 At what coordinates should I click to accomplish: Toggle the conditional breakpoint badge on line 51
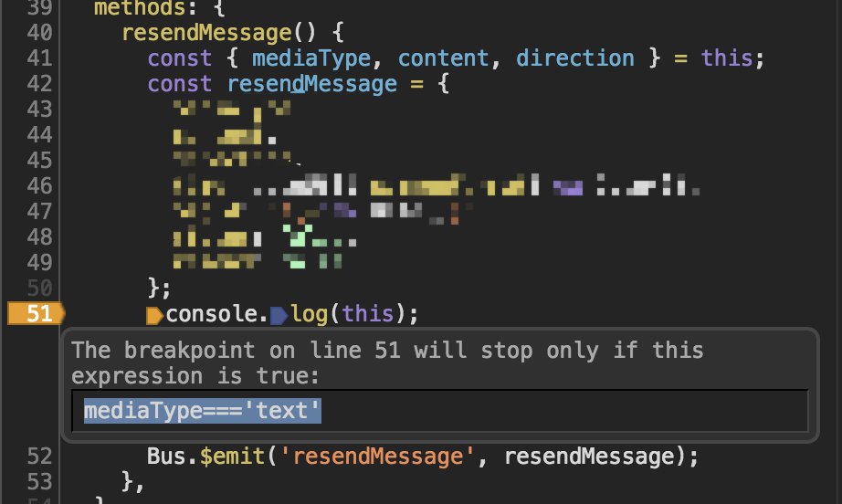pos(37,313)
